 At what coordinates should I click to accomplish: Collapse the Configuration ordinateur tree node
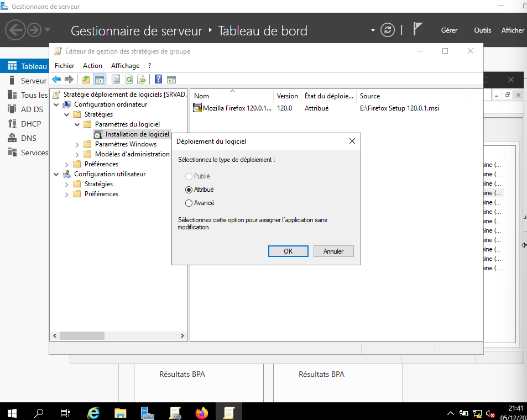tap(56, 104)
